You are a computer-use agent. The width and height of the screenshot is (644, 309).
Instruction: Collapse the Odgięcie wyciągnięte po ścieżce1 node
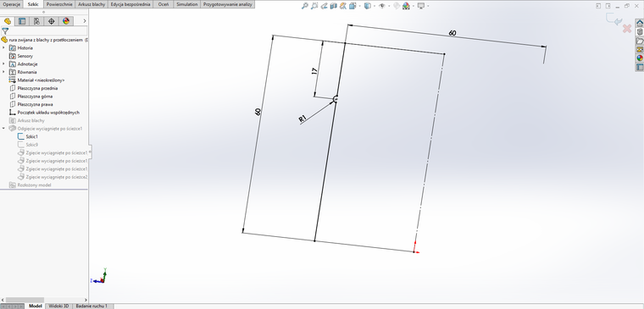pyautogui.click(x=3, y=129)
